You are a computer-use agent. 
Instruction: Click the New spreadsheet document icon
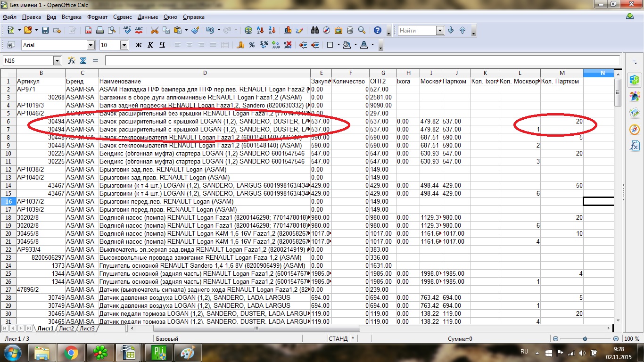pos(11,30)
